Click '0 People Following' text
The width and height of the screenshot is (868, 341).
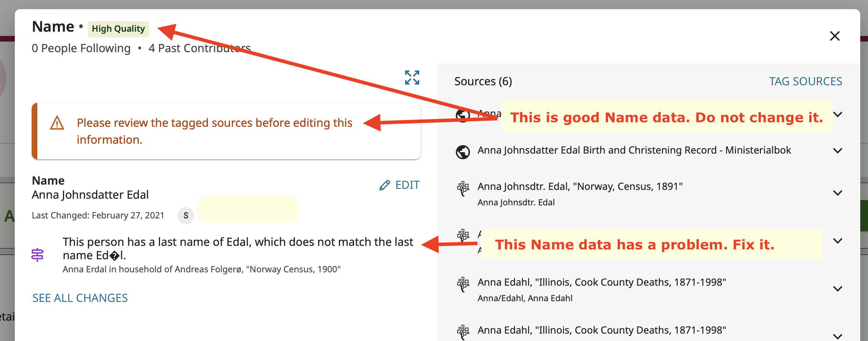click(81, 48)
